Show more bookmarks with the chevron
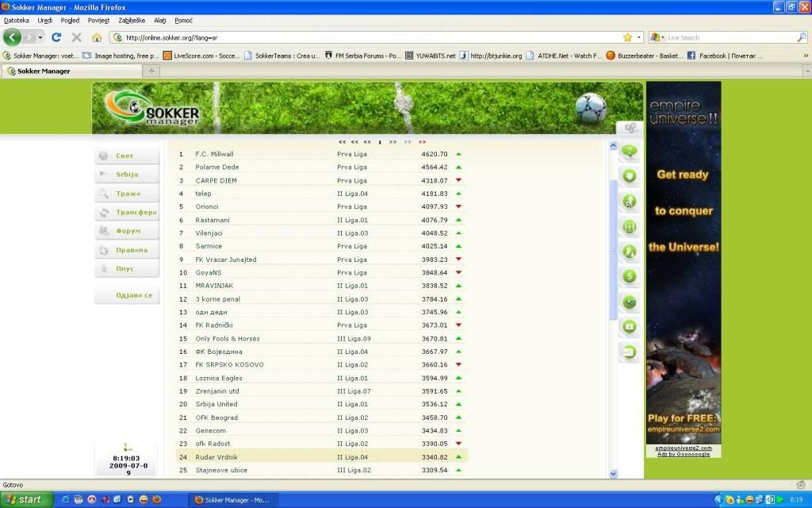Screen dimensions: 812x508 [x=806, y=56]
